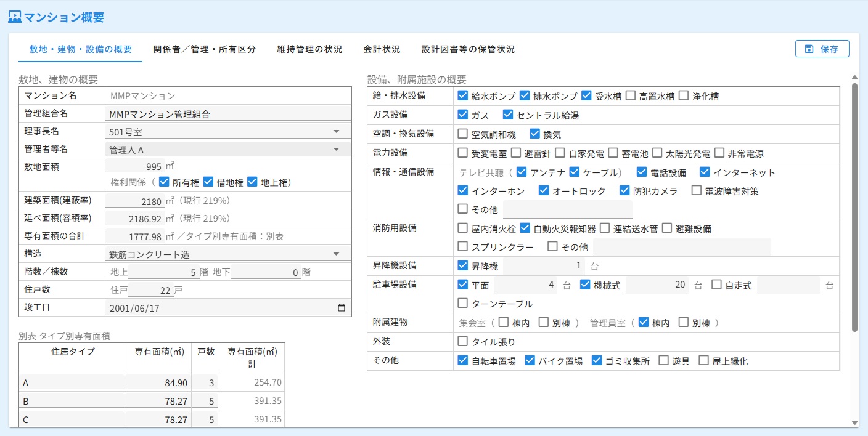
Task: Check the 避難設備 checkbox
Action: 667,228
